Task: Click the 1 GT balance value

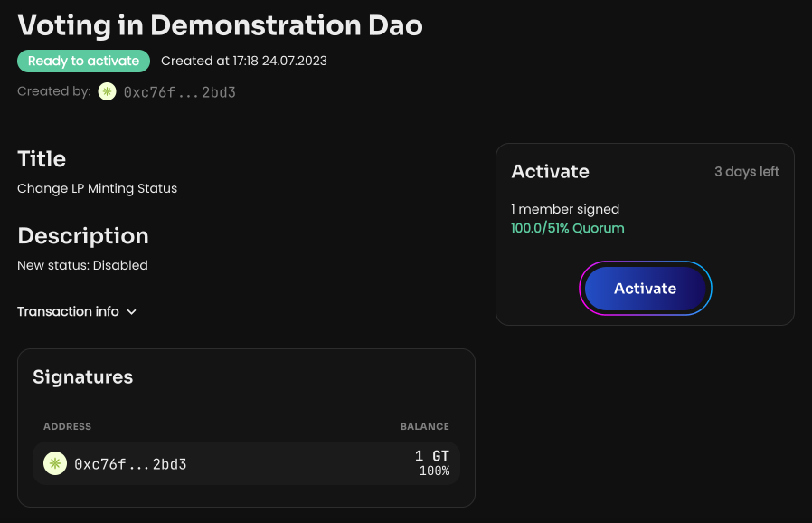Action: point(432,456)
